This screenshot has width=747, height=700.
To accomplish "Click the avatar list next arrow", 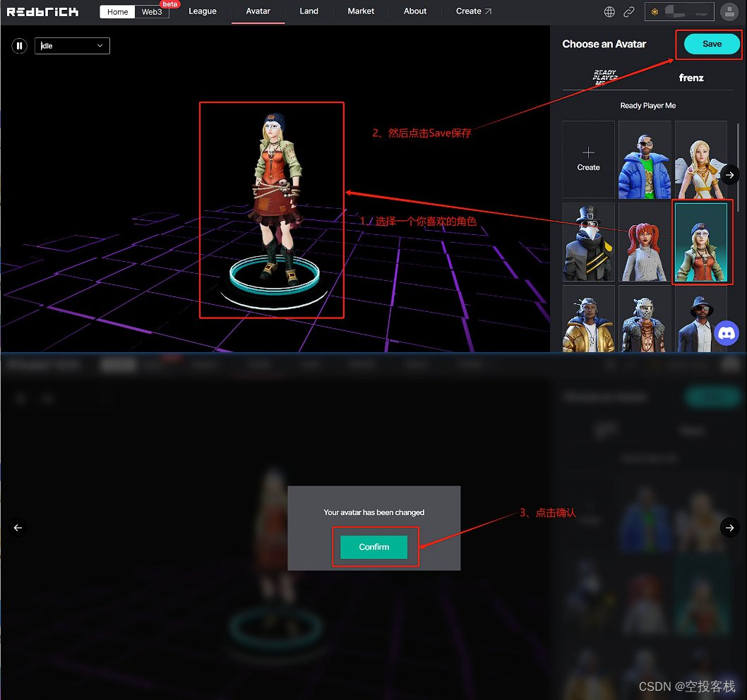I will click(x=729, y=175).
